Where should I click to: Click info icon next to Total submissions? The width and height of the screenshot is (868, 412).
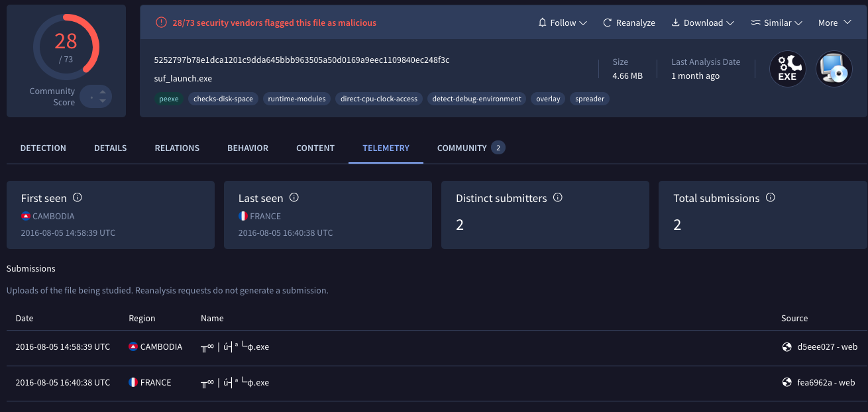coord(770,197)
